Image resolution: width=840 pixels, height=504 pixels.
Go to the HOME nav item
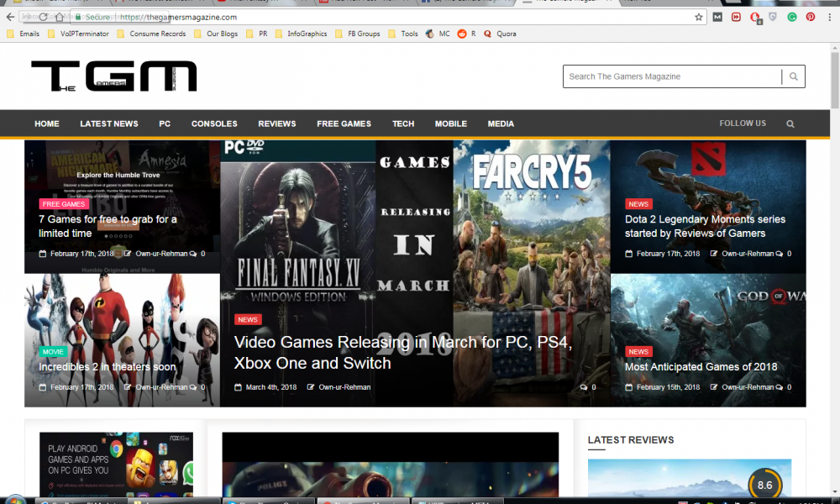47,123
